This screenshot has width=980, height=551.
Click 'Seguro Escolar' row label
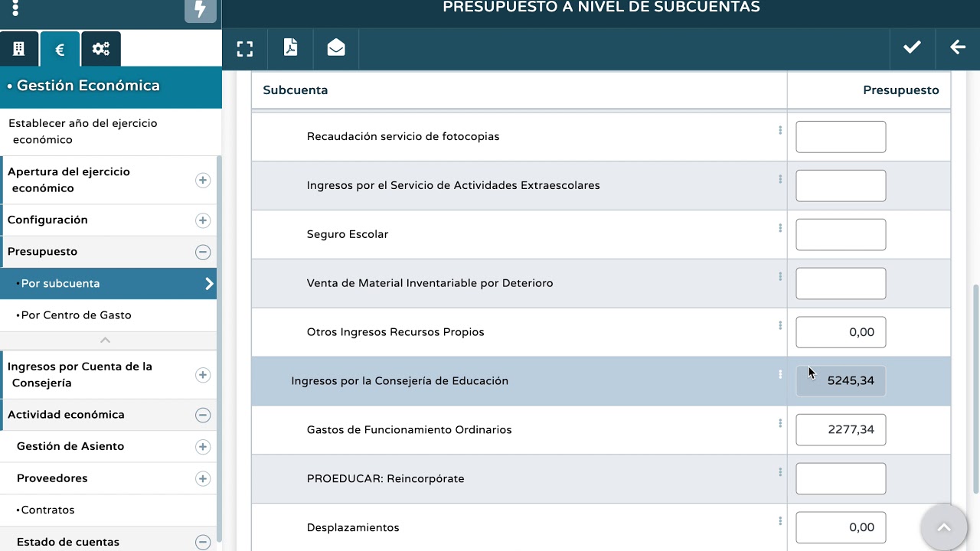tap(348, 234)
